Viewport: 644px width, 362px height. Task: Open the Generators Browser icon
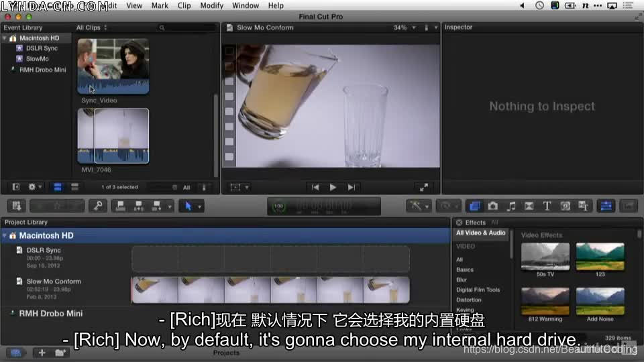[x=565, y=206]
